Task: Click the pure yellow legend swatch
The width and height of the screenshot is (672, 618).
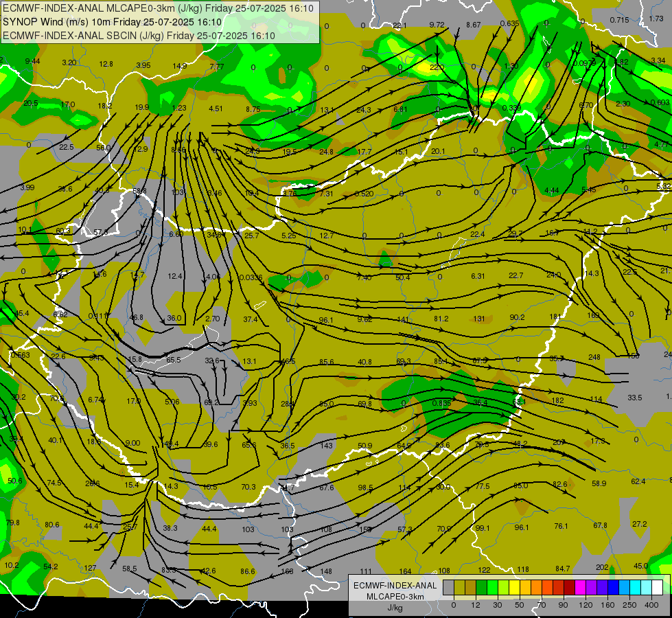Action: (514, 588)
